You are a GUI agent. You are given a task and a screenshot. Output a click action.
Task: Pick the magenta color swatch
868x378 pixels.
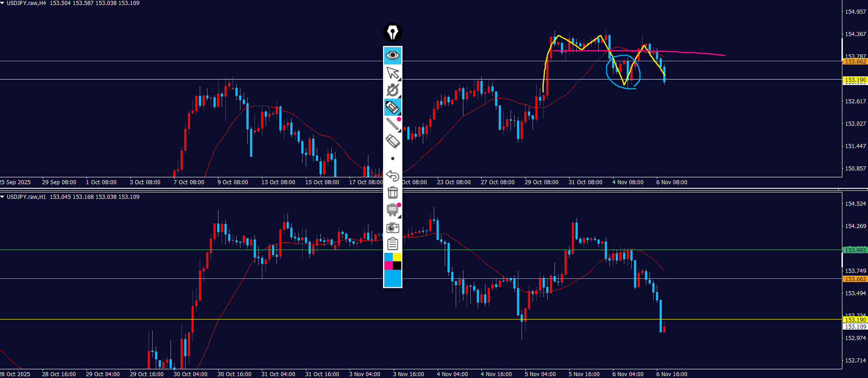(388, 266)
